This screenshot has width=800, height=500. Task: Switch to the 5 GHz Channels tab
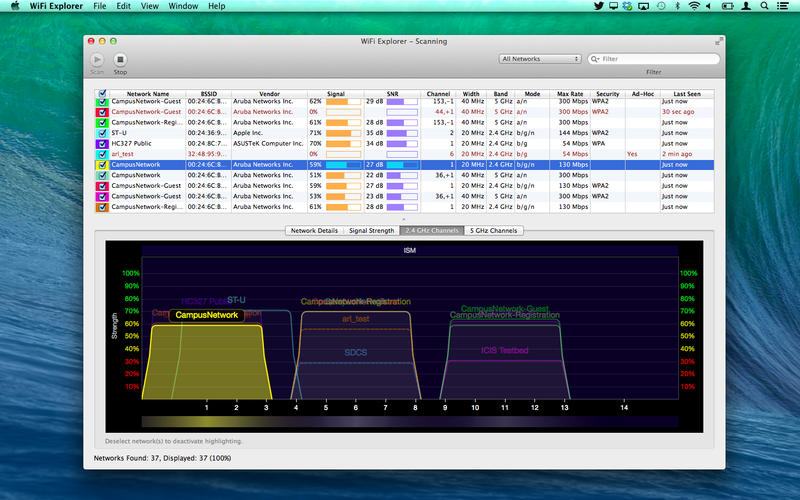[493, 230]
